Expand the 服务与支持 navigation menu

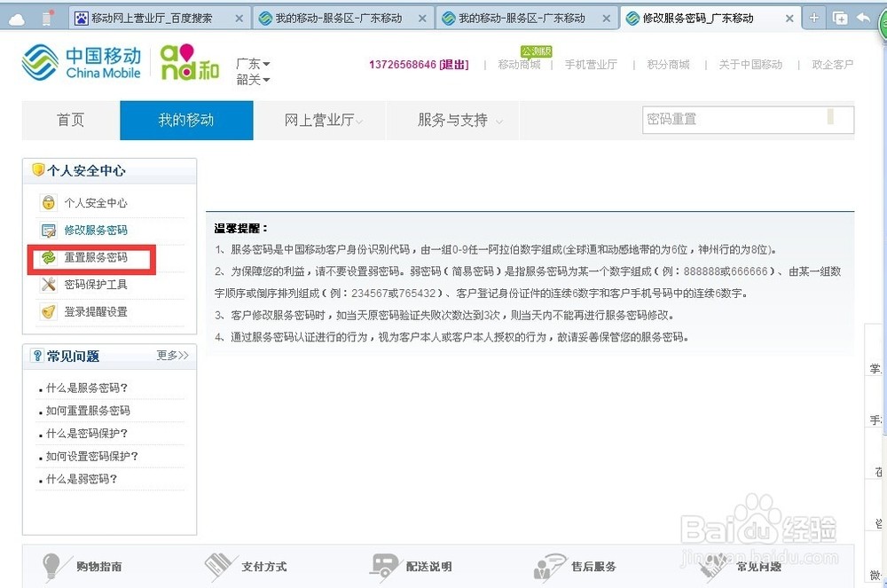tap(459, 121)
